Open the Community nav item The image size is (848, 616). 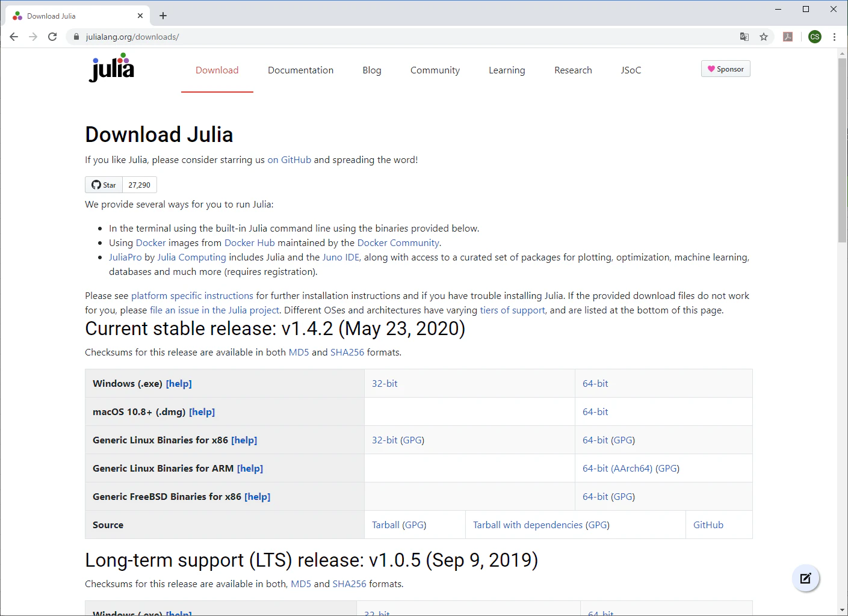point(435,70)
